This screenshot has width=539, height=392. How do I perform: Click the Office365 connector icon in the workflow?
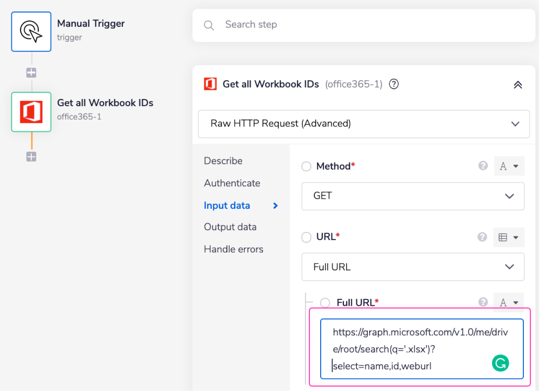[31, 112]
